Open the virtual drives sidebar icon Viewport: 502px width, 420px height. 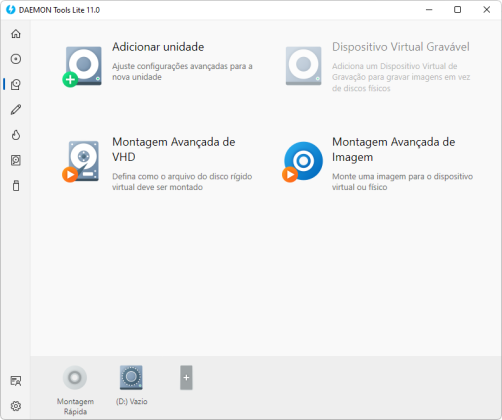click(x=16, y=84)
